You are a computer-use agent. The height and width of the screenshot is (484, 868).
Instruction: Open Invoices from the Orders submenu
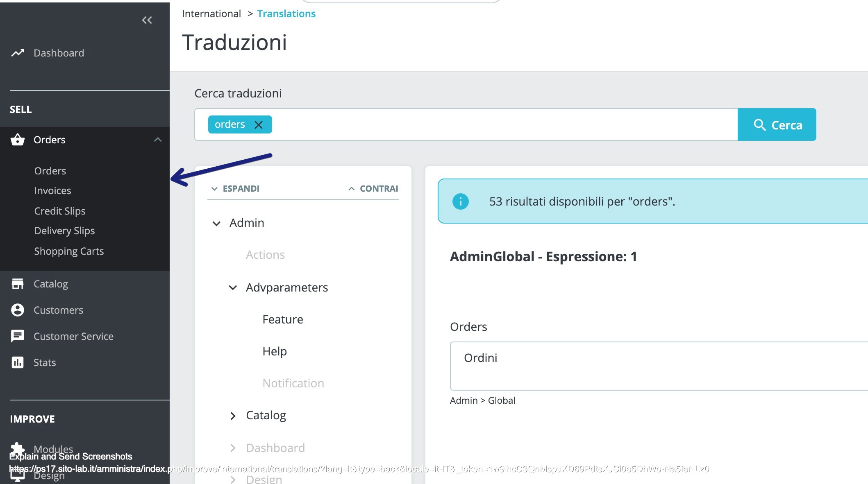[x=52, y=190]
